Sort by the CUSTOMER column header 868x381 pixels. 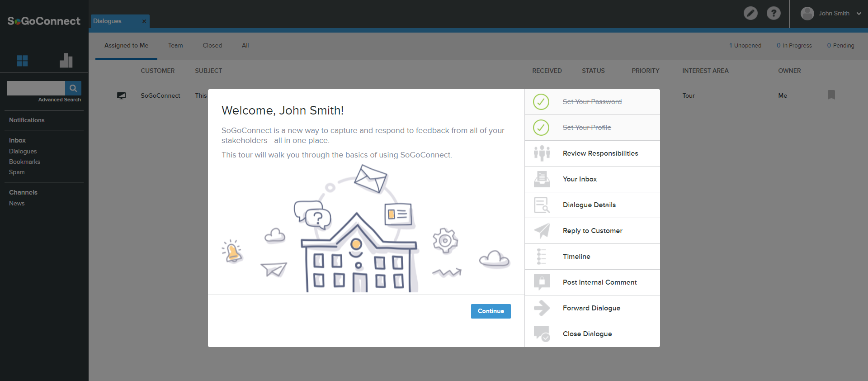click(x=157, y=71)
